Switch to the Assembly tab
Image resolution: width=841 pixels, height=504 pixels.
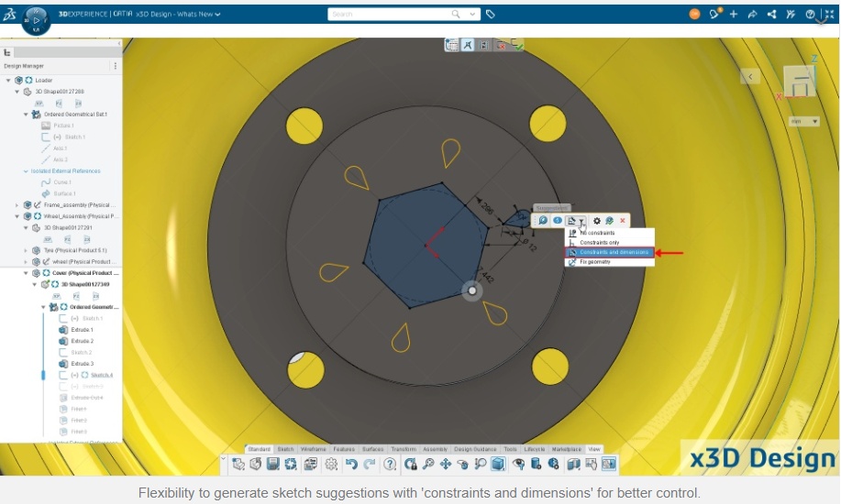click(x=435, y=449)
